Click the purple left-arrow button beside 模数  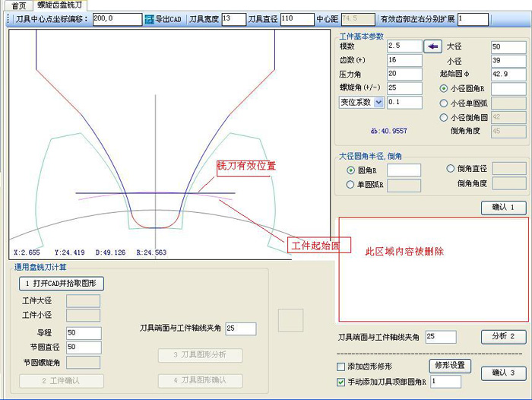tap(432, 46)
